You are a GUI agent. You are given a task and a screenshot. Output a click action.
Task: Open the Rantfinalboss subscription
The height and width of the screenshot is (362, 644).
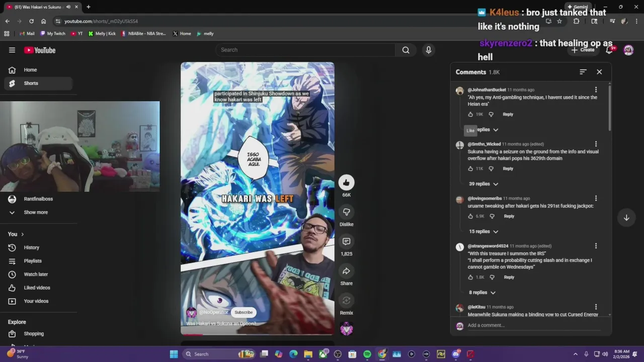click(38, 199)
